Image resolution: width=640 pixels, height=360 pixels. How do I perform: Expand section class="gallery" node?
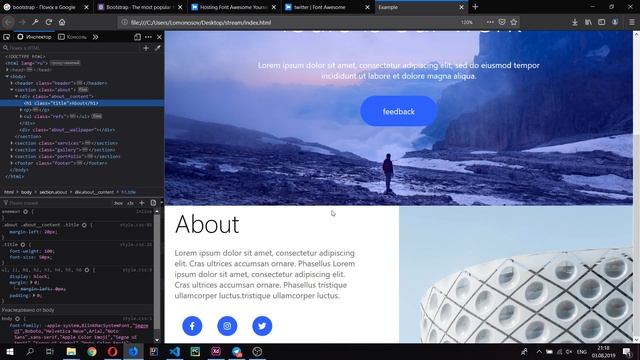12,150
